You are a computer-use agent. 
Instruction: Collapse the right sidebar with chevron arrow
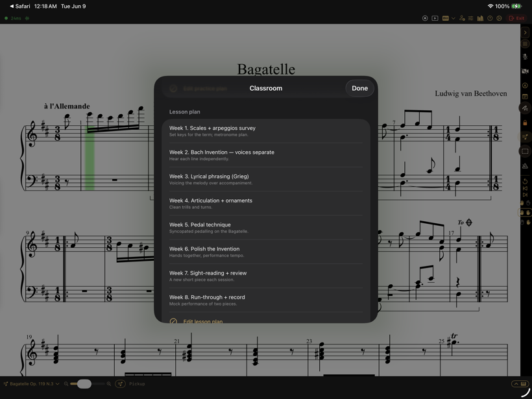(526, 32)
